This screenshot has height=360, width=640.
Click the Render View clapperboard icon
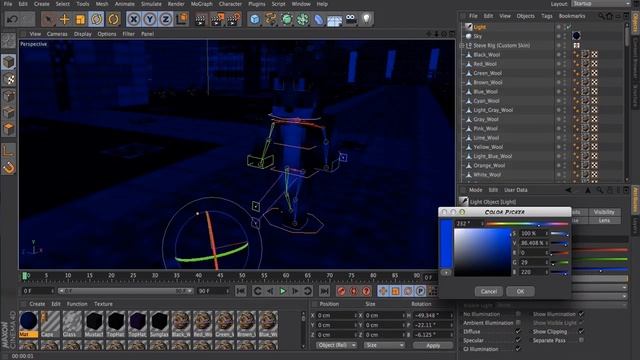[200, 20]
